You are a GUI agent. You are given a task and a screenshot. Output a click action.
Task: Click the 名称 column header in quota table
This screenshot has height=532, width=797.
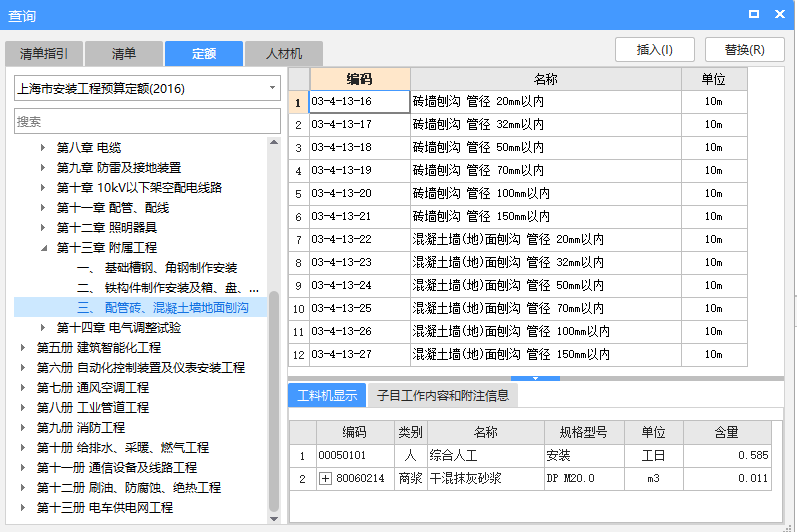point(546,79)
